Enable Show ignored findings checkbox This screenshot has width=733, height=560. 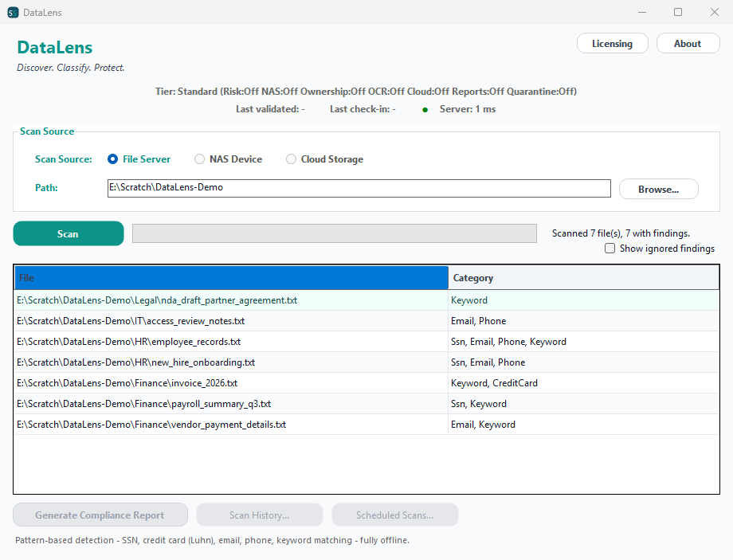tap(659, 249)
